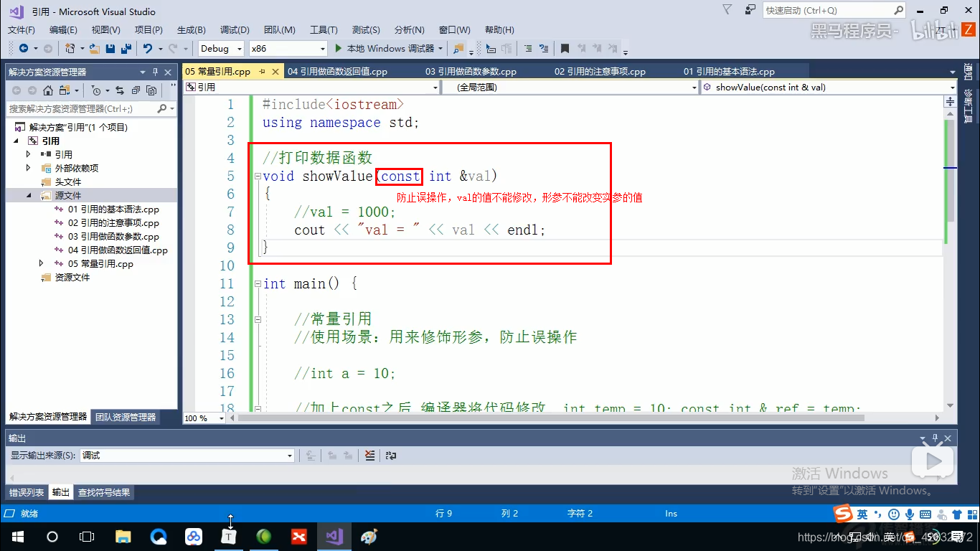The width and height of the screenshot is (980, 551).
Task: Comment out selected lines icon
Action: pyautogui.click(x=528, y=49)
